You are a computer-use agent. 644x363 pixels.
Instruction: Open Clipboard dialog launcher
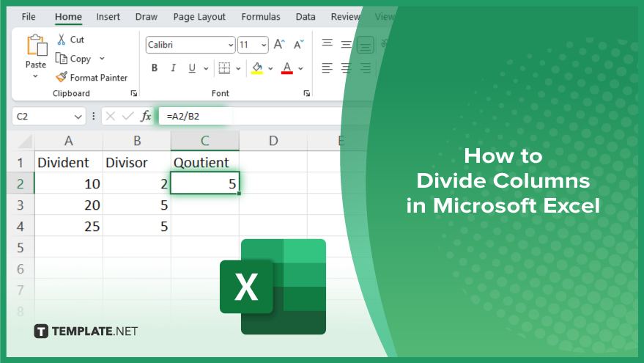[x=134, y=93]
